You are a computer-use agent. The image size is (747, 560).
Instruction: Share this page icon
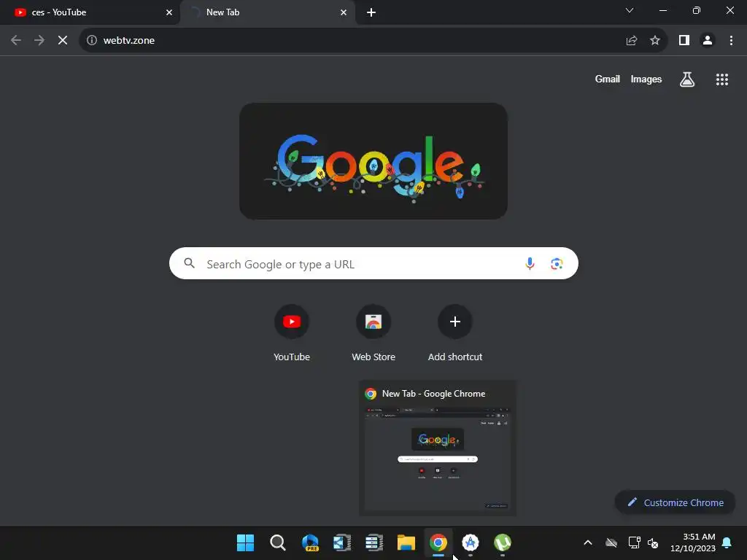tap(632, 41)
